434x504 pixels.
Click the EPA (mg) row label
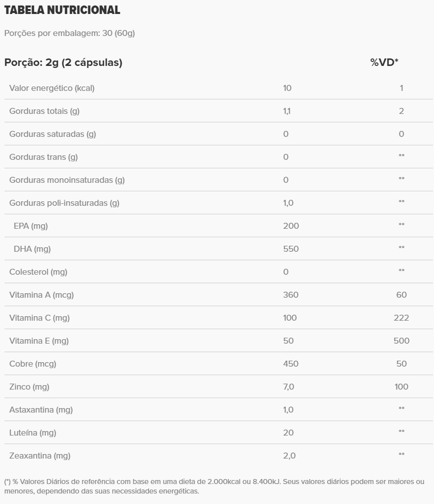click(31, 226)
